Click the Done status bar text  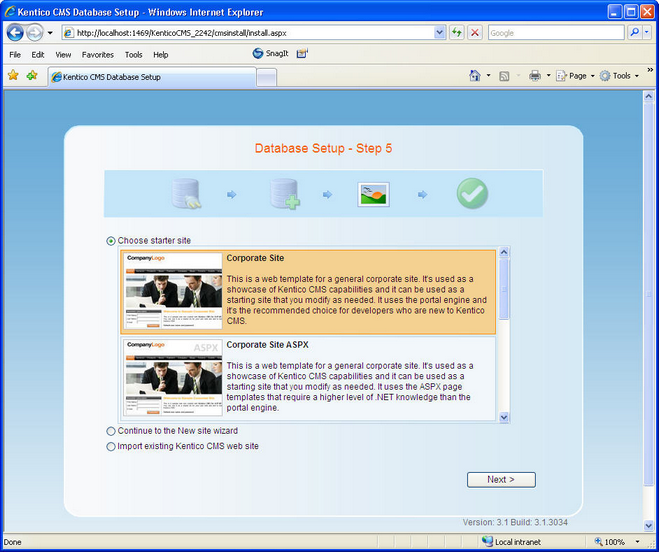coord(12,542)
